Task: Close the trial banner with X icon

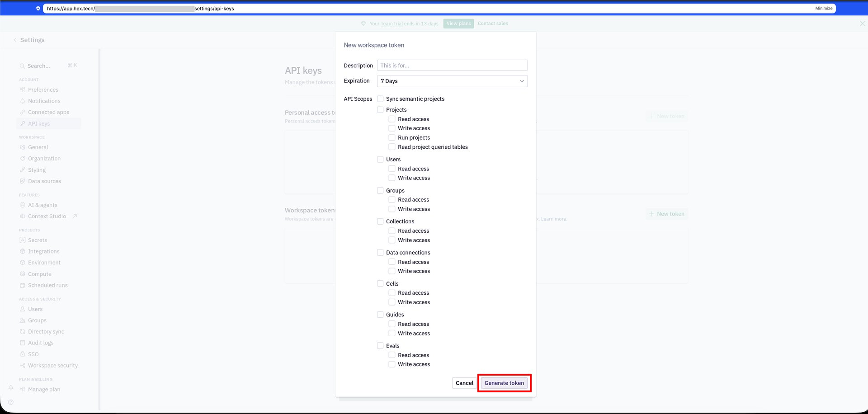Action: click(862, 24)
